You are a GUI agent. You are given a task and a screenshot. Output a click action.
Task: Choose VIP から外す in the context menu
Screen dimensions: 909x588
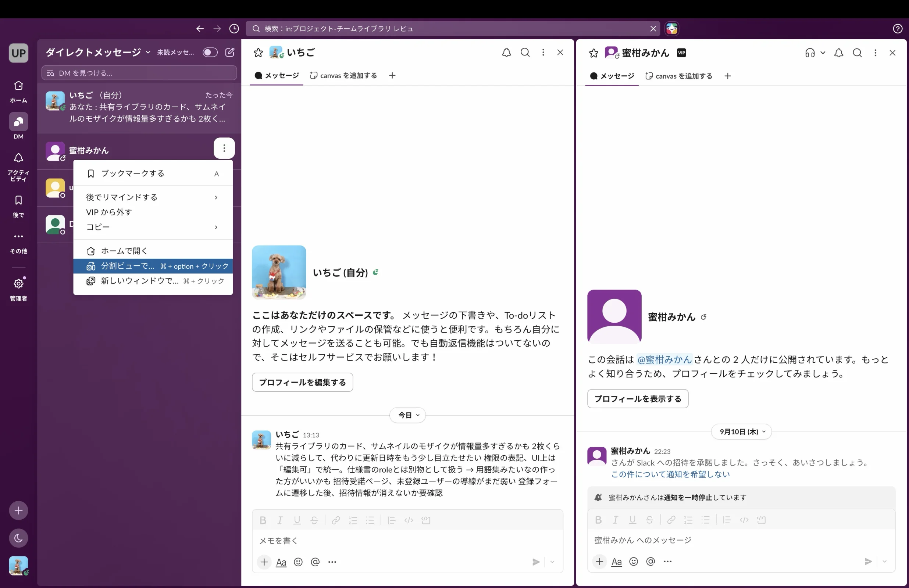click(x=153, y=212)
